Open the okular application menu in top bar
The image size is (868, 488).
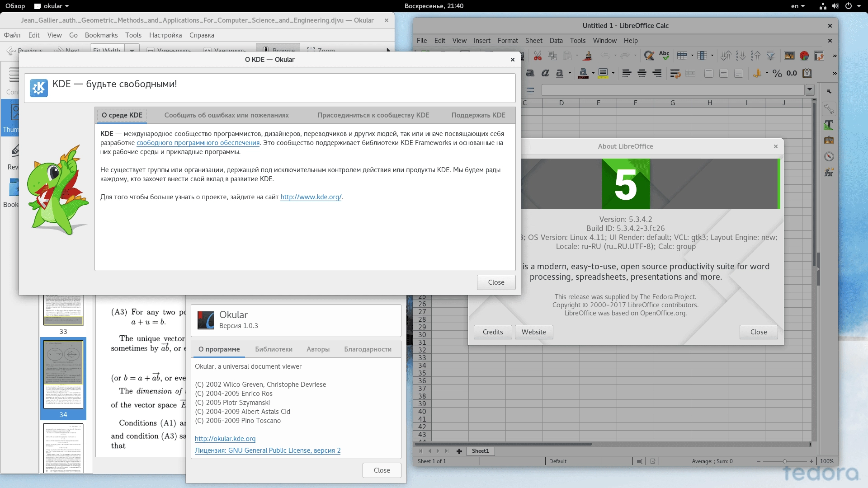tap(52, 6)
